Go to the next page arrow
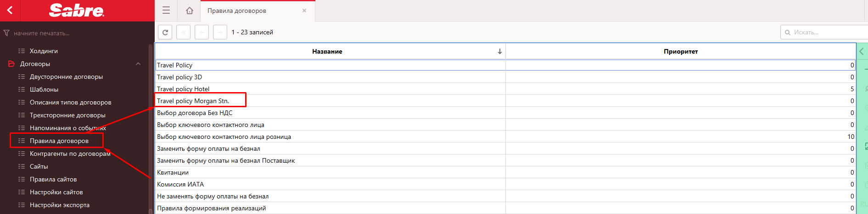This screenshot has height=214, width=868. (x=220, y=32)
